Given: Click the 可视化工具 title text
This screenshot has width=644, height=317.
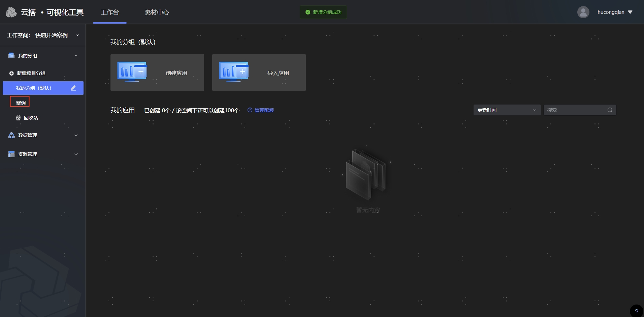Looking at the screenshot, I should click(x=65, y=12).
